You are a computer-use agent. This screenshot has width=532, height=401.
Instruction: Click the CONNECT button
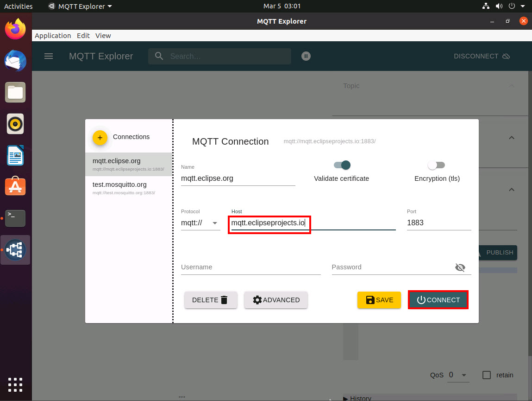point(438,300)
